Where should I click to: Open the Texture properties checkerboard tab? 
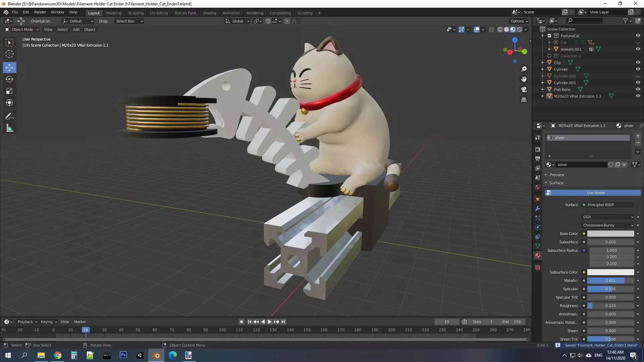click(538, 267)
